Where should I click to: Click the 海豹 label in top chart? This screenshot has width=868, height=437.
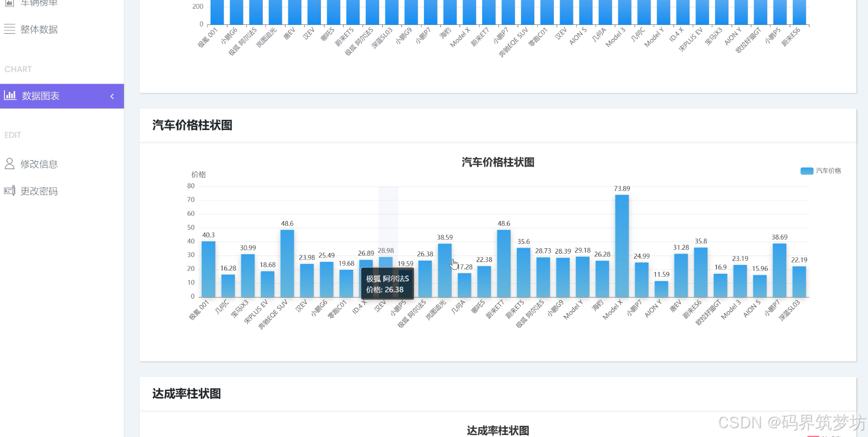click(445, 33)
